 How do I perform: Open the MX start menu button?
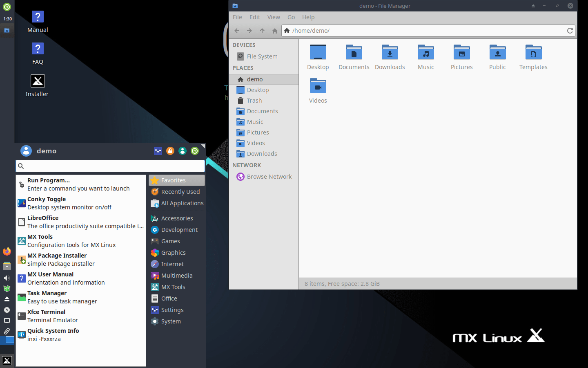pos(7,360)
